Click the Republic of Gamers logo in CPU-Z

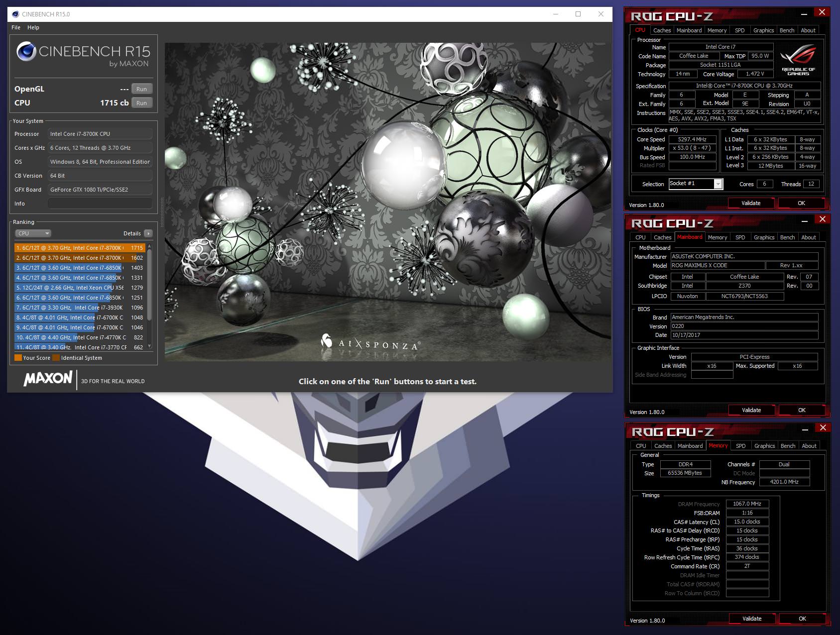[798, 60]
